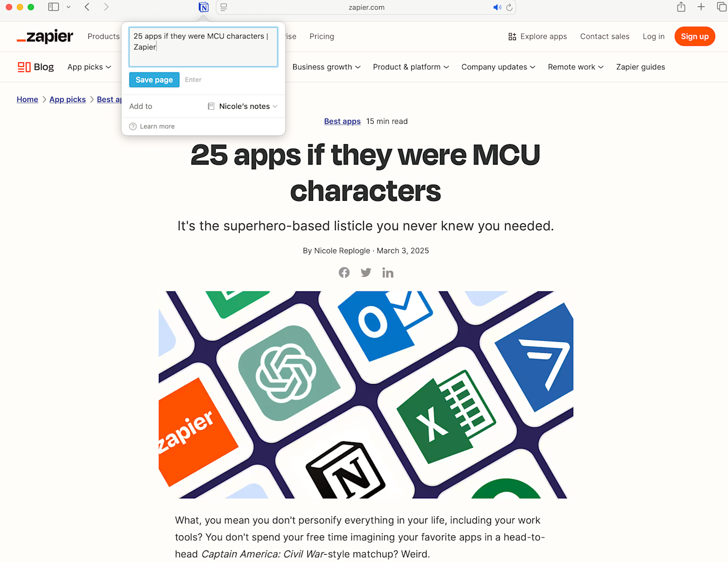Click the Best apps category link above title

342,121
